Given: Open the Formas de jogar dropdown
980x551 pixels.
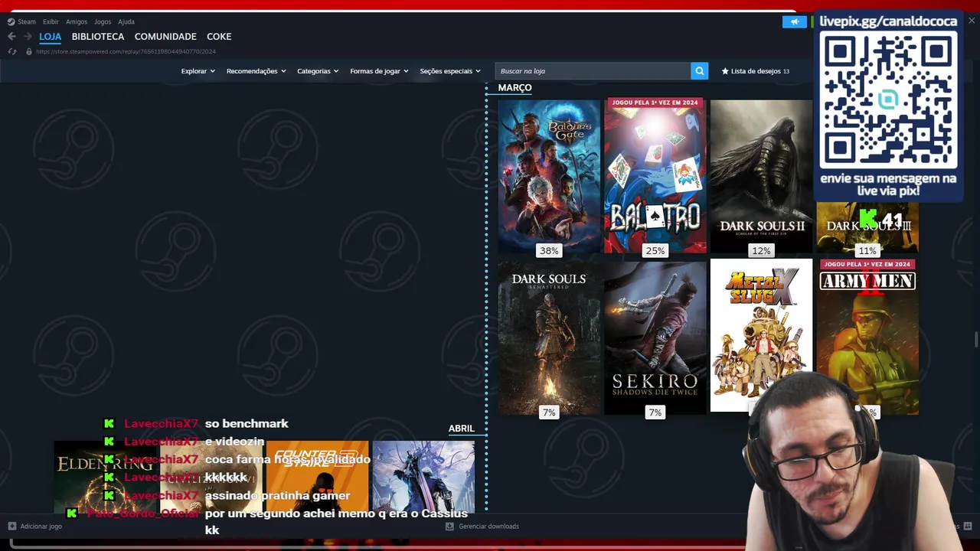Looking at the screenshot, I should (x=379, y=71).
